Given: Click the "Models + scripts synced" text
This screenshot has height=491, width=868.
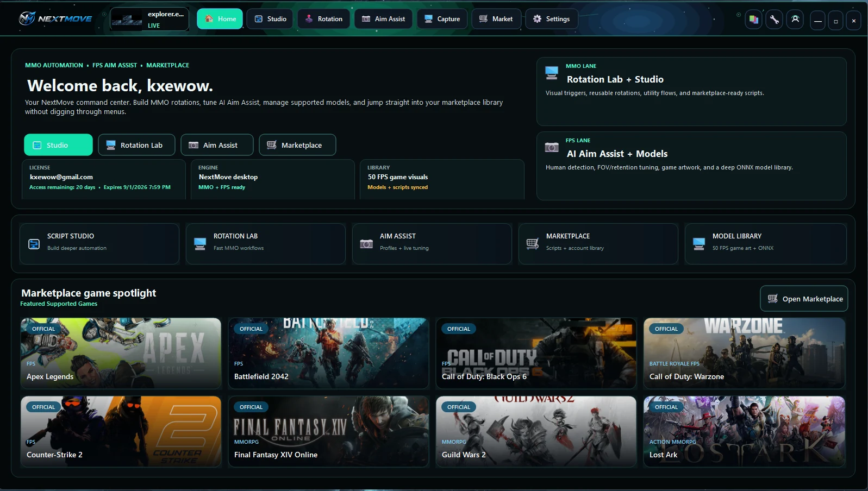Looking at the screenshot, I should tap(397, 187).
